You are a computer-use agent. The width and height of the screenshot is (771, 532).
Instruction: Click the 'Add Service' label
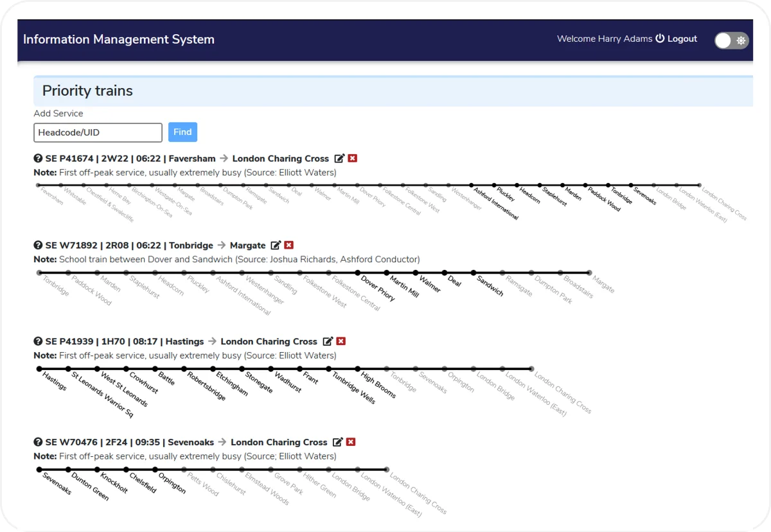pyautogui.click(x=58, y=114)
